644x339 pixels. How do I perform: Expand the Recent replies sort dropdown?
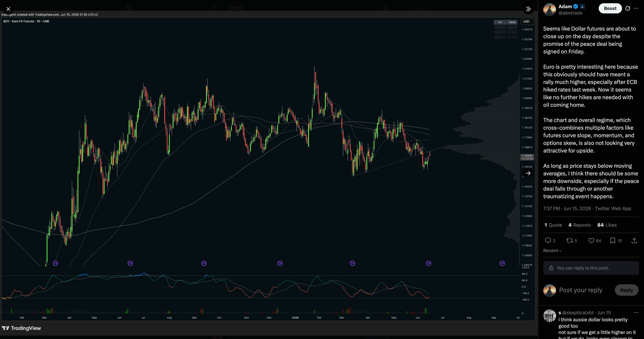(552, 251)
